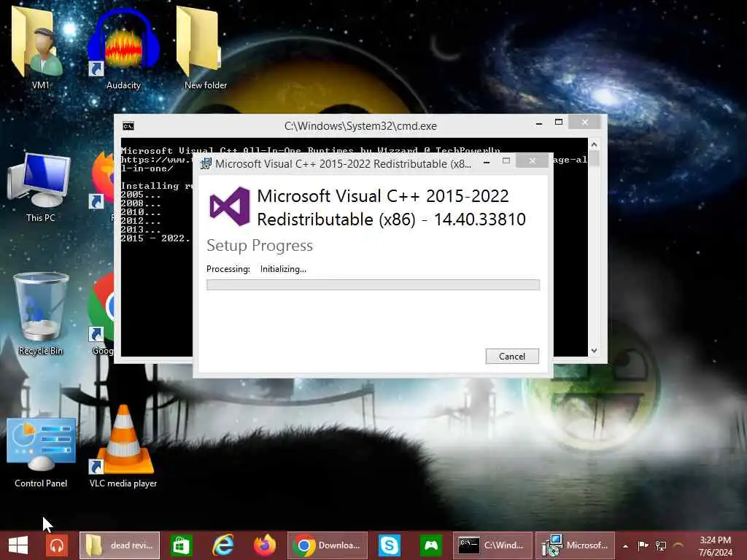Image resolution: width=747 pixels, height=560 pixels.
Task: Switch to the cmd.exe taskbar window
Action: (492, 545)
